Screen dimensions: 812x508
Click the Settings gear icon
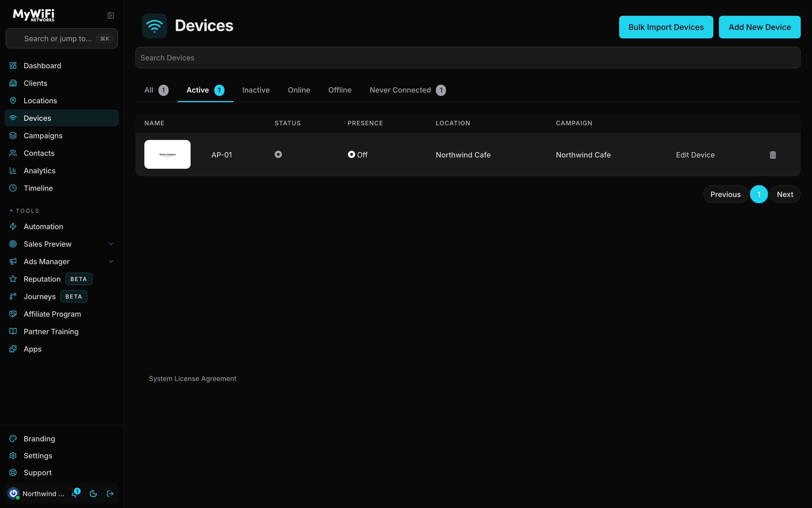pos(13,456)
